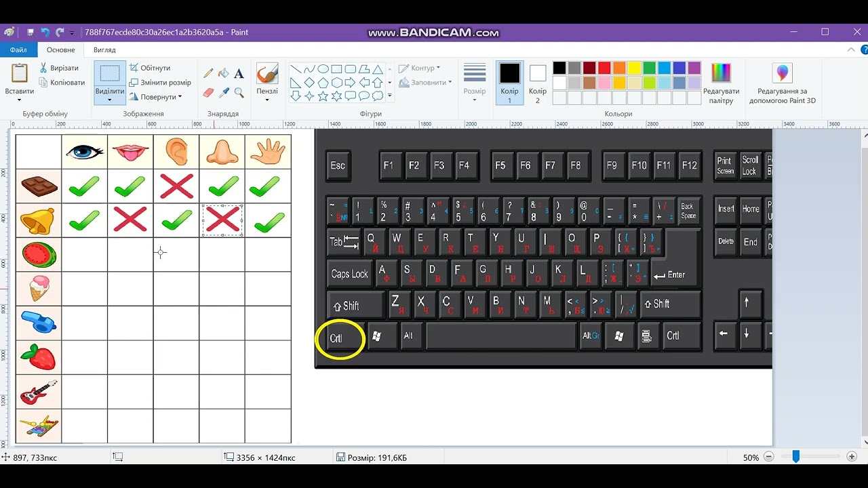Click Редагувати палітру button
The width and height of the screenshot is (868, 488).
[x=721, y=84]
